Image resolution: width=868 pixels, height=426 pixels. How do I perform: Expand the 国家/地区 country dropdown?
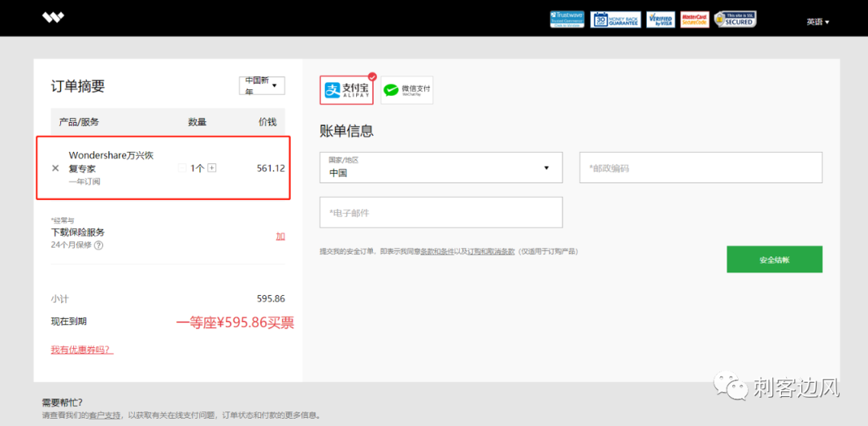coord(441,167)
